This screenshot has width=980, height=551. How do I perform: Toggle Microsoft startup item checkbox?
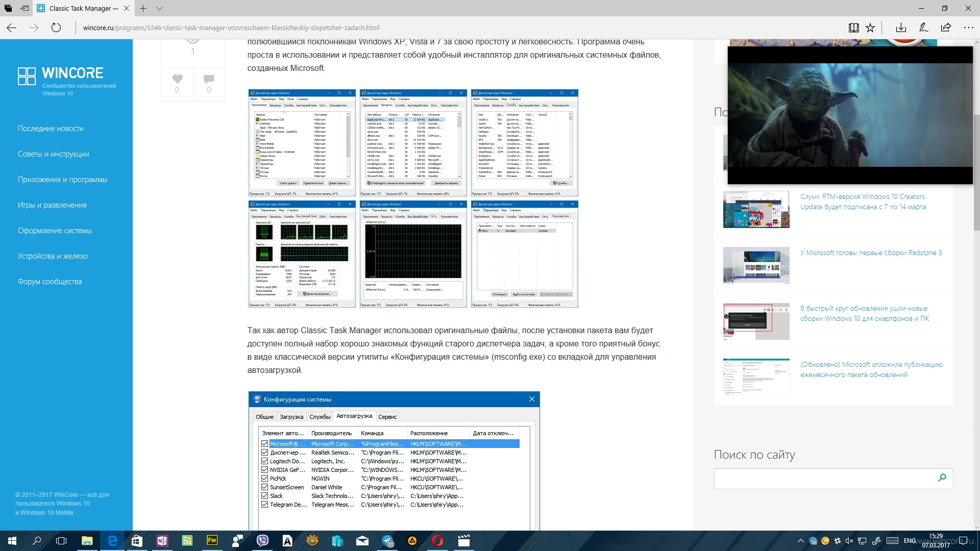(264, 444)
